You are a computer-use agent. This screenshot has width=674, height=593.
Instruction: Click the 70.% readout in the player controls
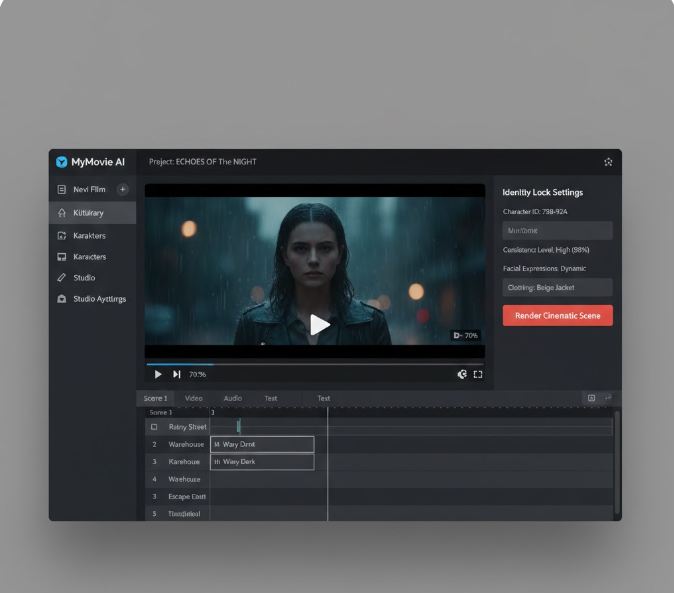pyautogui.click(x=197, y=374)
